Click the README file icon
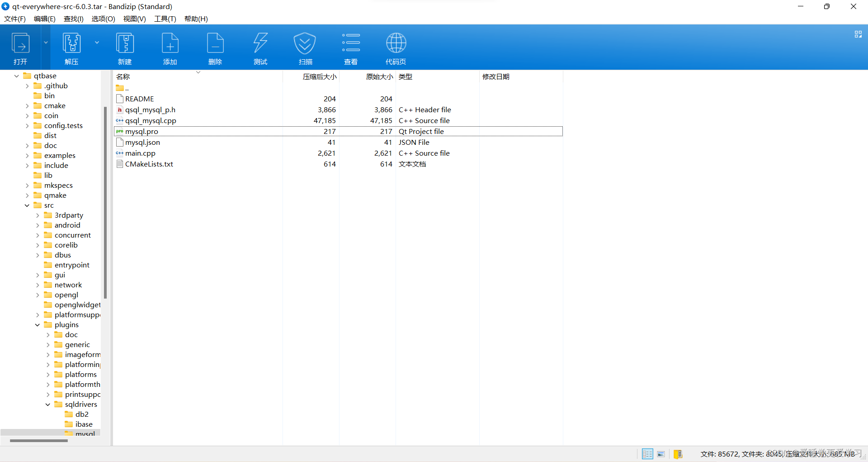Image resolution: width=868 pixels, height=462 pixels. click(x=120, y=99)
